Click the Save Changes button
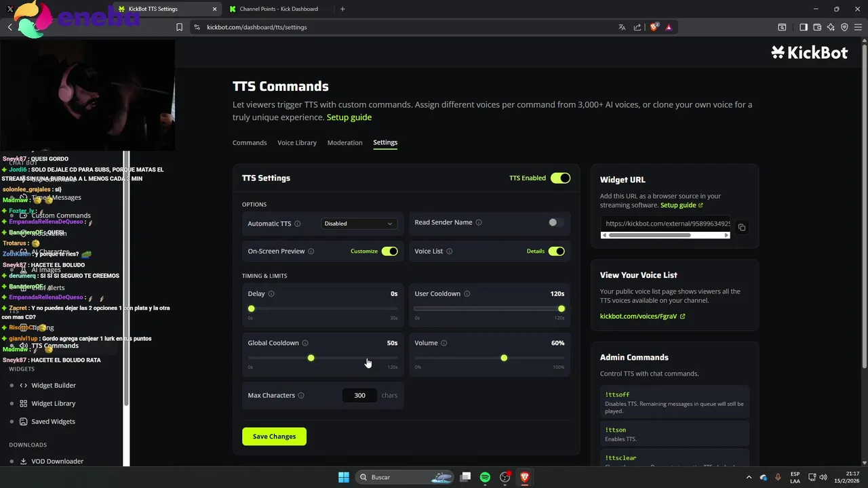 [x=274, y=436]
